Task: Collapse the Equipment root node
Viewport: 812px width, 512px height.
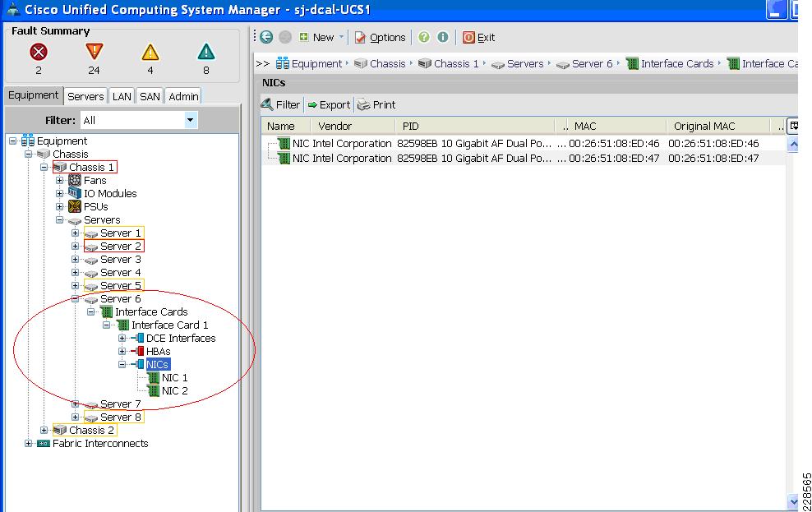Action: point(13,141)
